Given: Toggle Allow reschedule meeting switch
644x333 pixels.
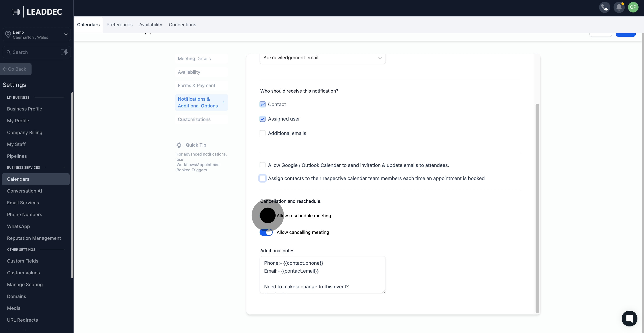Looking at the screenshot, I should coord(266,216).
